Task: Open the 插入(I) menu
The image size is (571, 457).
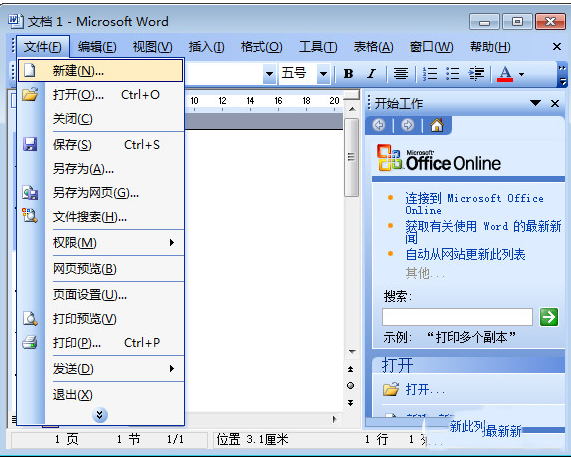Action: (x=206, y=47)
